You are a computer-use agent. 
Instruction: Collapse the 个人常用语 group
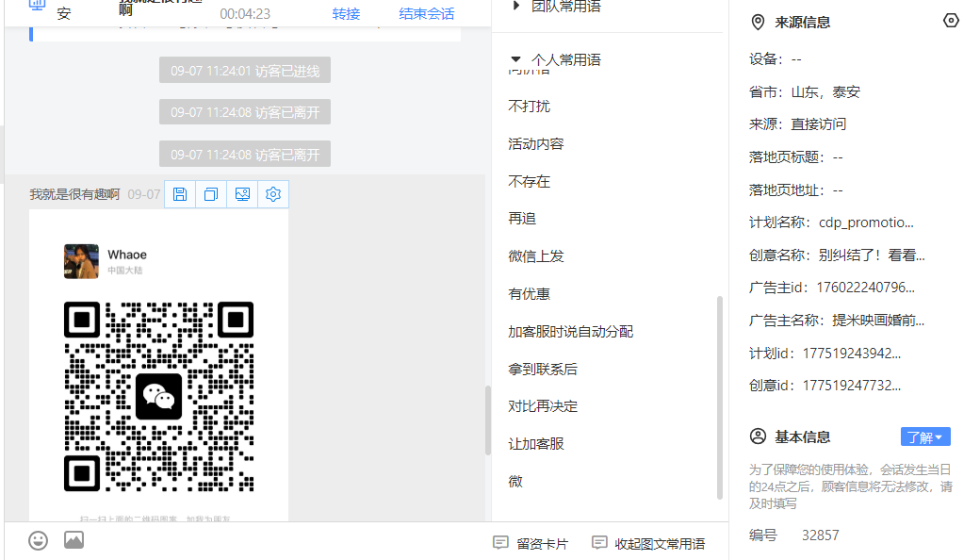point(515,59)
